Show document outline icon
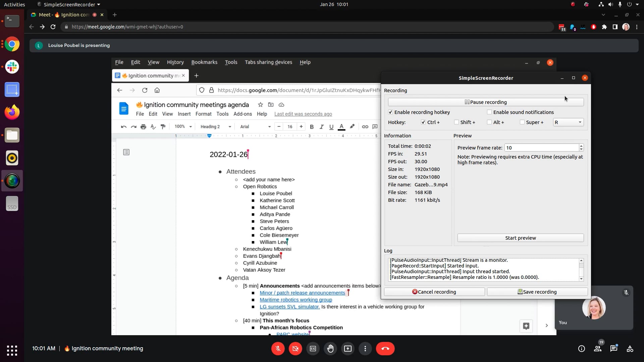This screenshot has height=362, width=644. [x=126, y=152]
